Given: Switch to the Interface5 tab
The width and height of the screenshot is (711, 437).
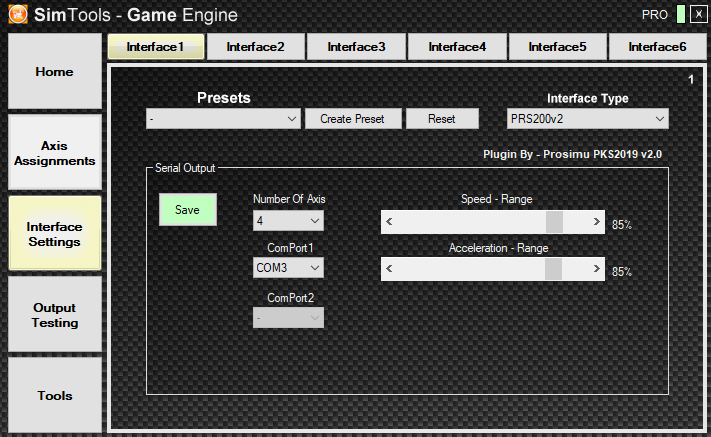Looking at the screenshot, I should [x=558, y=47].
